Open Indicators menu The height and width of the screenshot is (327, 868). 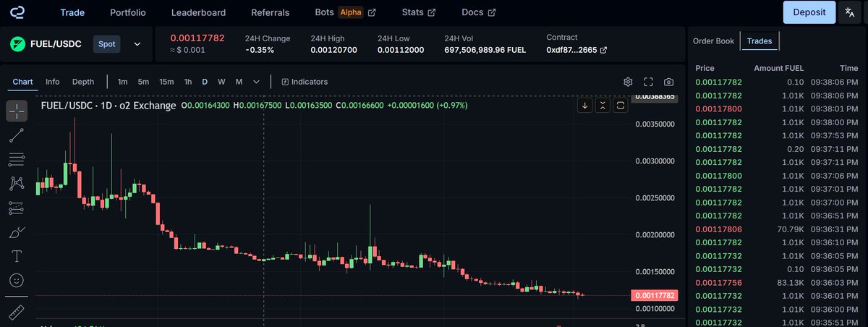(305, 82)
